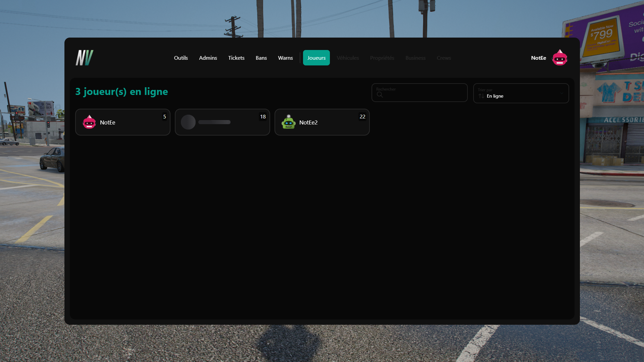The image size is (644, 362).
Task: Click the chevron on the En ligne dropdown
Action: (x=561, y=94)
